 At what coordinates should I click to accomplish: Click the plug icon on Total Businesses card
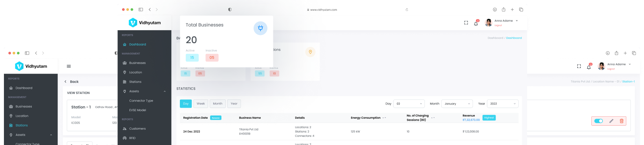tap(260, 28)
